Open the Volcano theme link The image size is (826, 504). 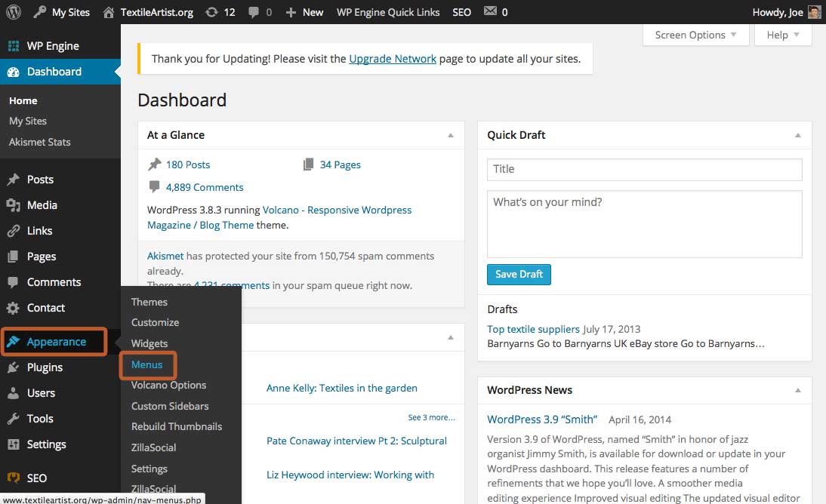point(279,217)
